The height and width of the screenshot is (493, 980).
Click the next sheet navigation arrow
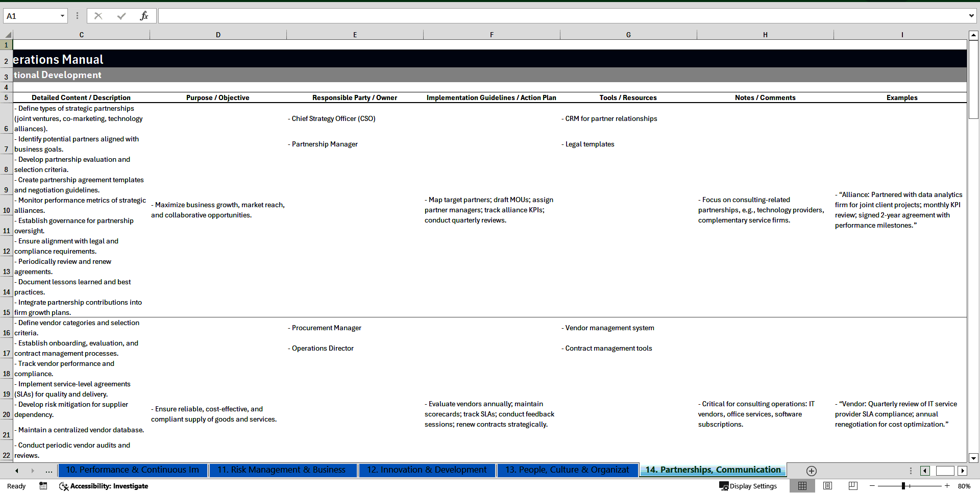point(33,471)
